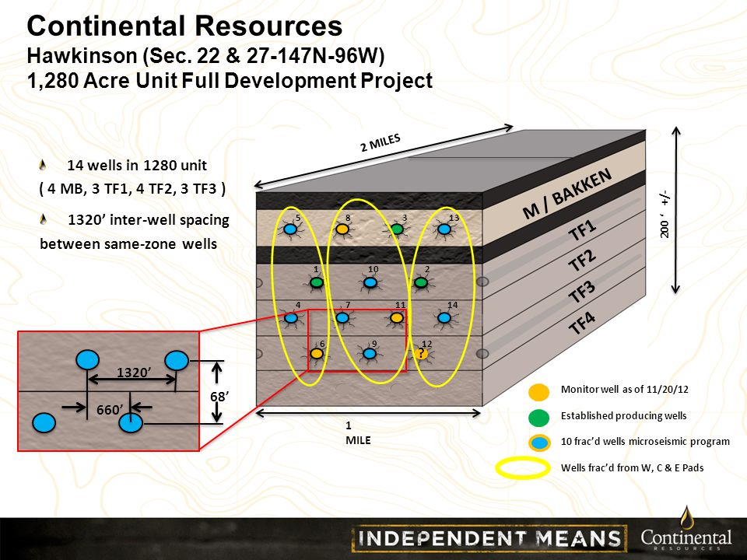Click the '200 ’ +/-' thickness label

[665, 215]
